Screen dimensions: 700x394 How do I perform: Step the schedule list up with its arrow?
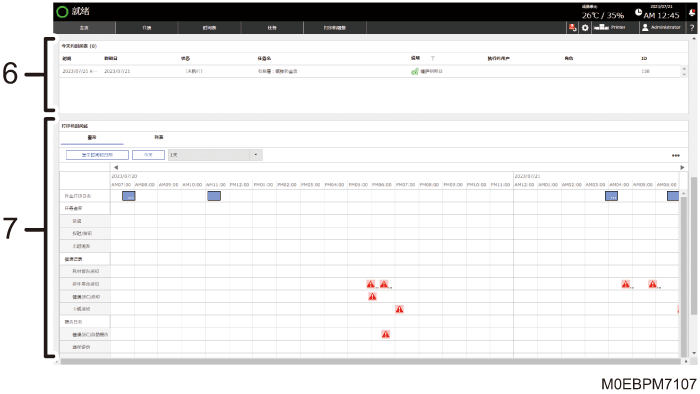pyautogui.click(x=684, y=69)
